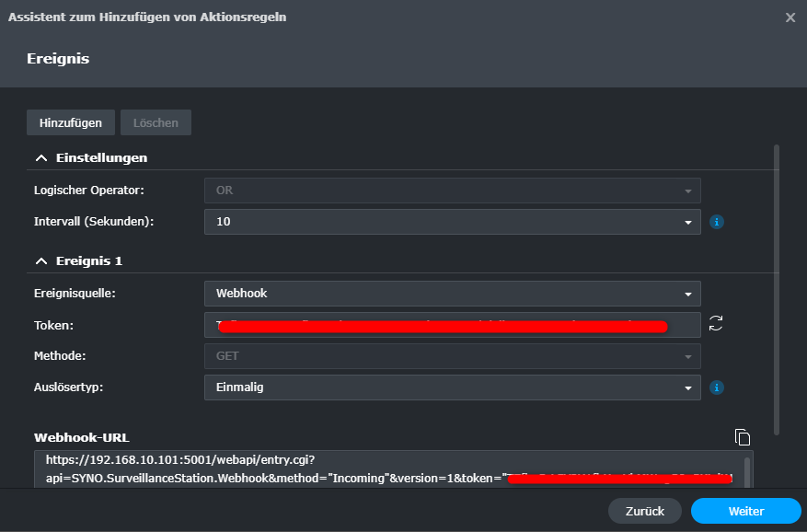
Task: Open the Intervall (Sekunden) dropdown
Action: pyautogui.click(x=452, y=222)
